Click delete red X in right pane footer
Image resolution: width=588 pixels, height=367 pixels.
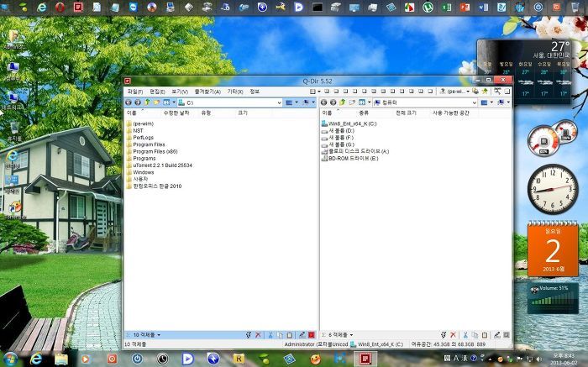453,335
